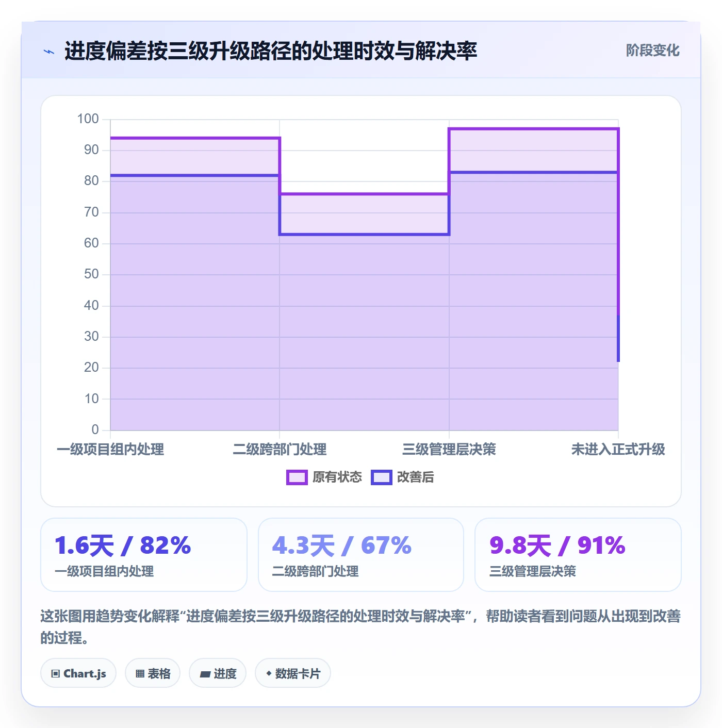722x728 pixels.
Task: Click the y-axis value 100
Action: 88,119
